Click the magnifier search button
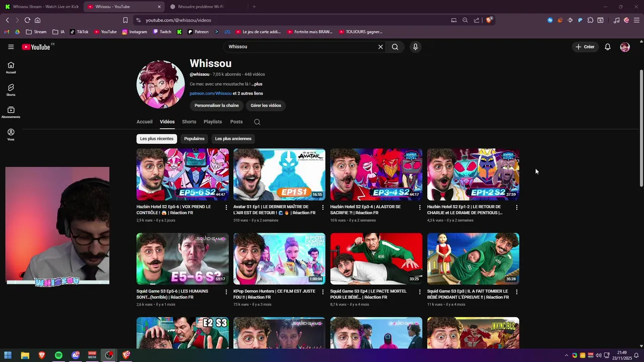 pyautogui.click(x=395, y=47)
